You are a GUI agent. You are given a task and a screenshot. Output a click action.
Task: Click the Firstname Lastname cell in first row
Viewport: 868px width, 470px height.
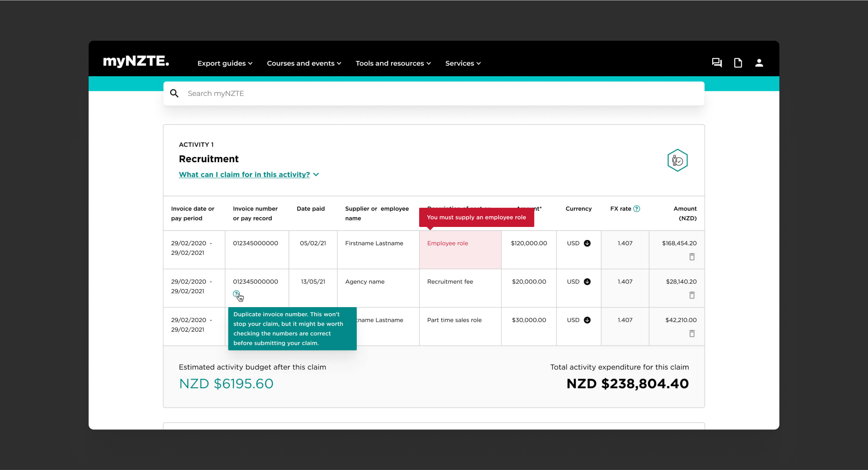click(378, 250)
